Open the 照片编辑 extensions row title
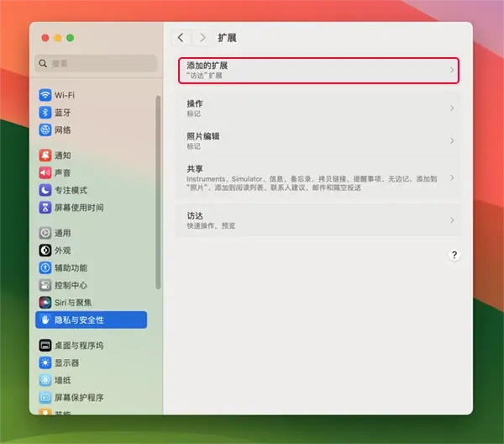The height and width of the screenshot is (444, 504). (203, 136)
